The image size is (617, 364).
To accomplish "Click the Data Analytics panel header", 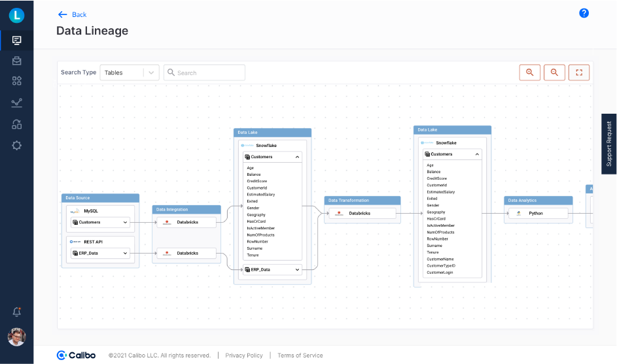I will tap(538, 201).
